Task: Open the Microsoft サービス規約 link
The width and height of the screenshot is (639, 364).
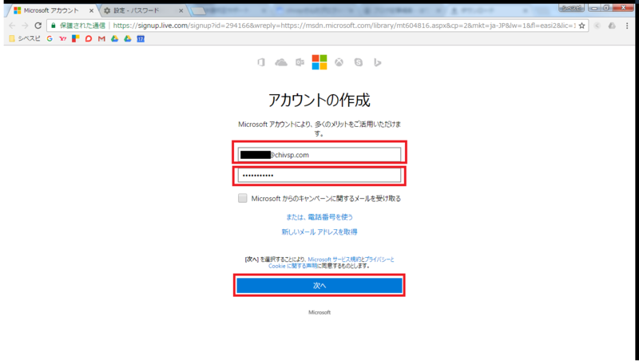Action: click(x=335, y=259)
